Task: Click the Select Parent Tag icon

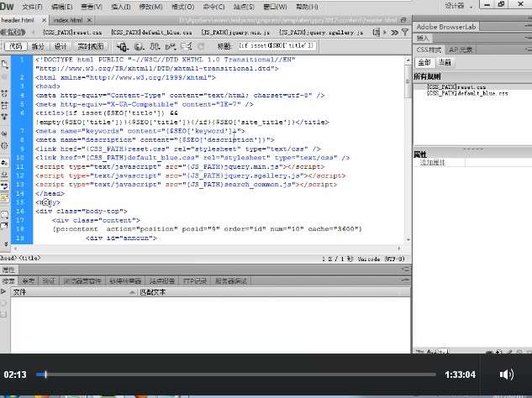Action: [x=6, y=128]
